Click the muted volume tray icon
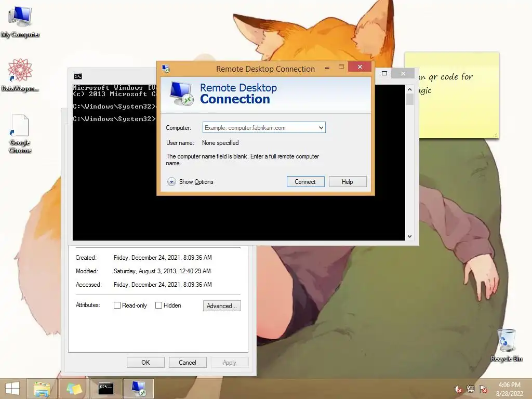The width and height of the screenshot is (532, 399). pos(458,389)
